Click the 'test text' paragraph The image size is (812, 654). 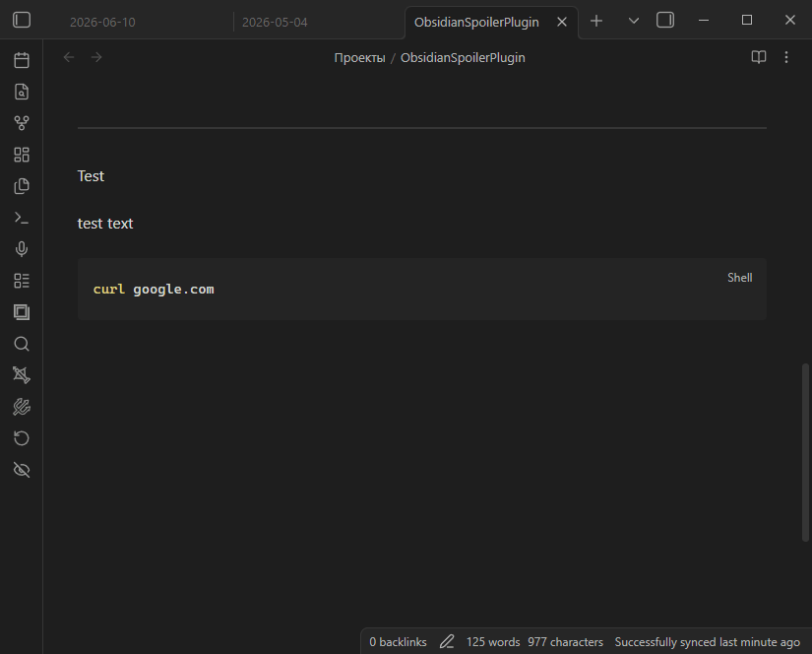pyautogui.click(x=105, y=224)
